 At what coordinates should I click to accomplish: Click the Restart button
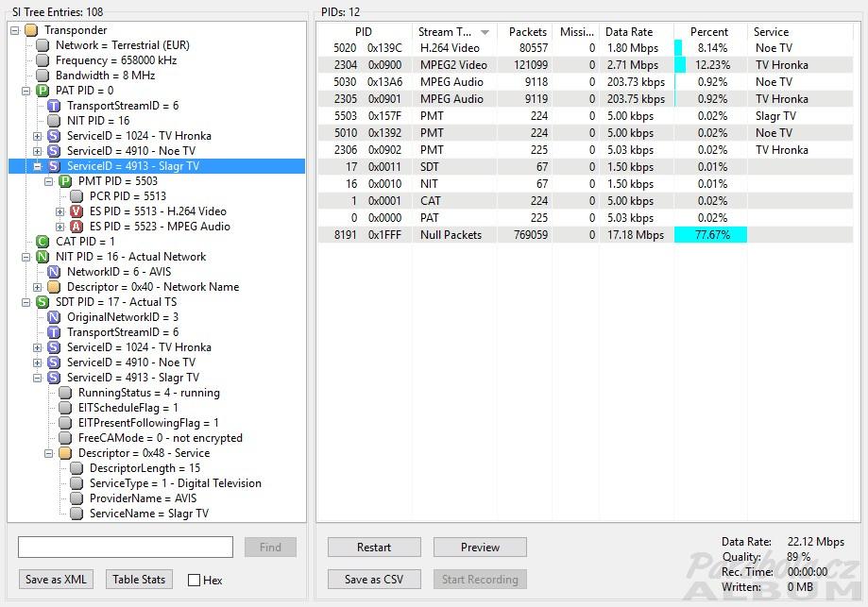[x=374, y=548]
